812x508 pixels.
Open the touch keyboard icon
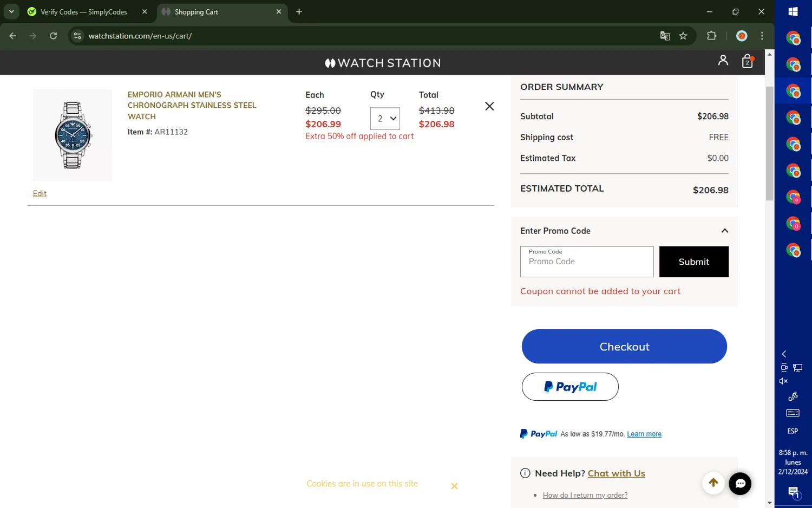[793, 413]
